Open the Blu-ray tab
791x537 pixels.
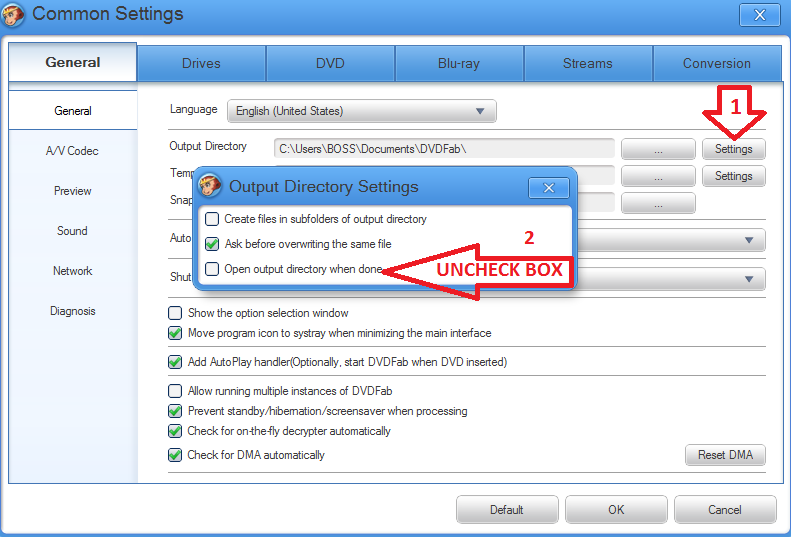(x=459, y=64)
